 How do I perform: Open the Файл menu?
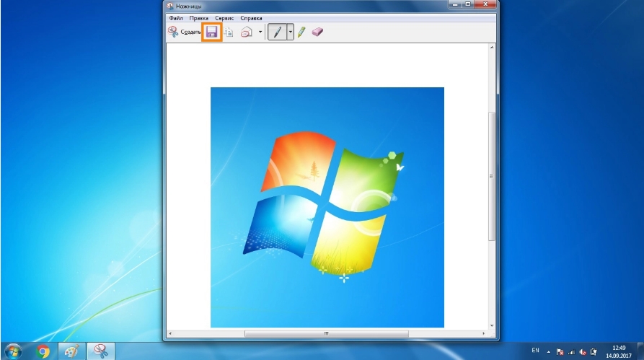(x=176, y=18)
